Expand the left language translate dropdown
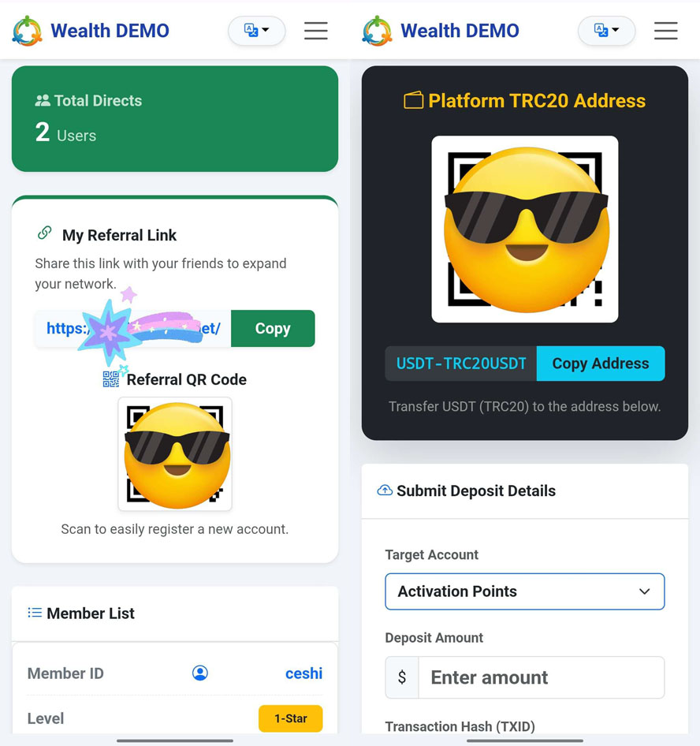The width and height of the screenshot is (700, 746). (257, 31)
